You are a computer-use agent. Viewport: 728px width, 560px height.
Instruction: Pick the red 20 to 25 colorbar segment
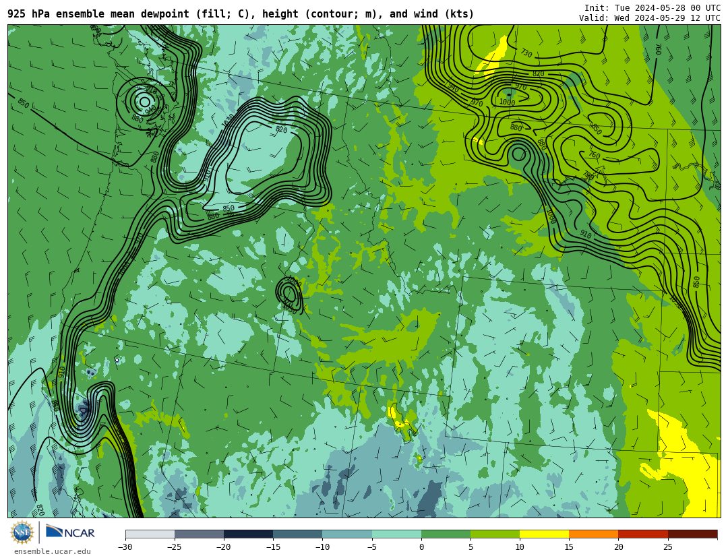(x=643, y=534)
